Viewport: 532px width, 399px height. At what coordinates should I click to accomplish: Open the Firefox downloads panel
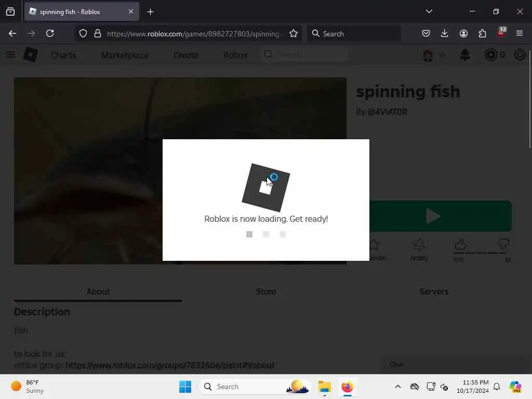(445, 34)
